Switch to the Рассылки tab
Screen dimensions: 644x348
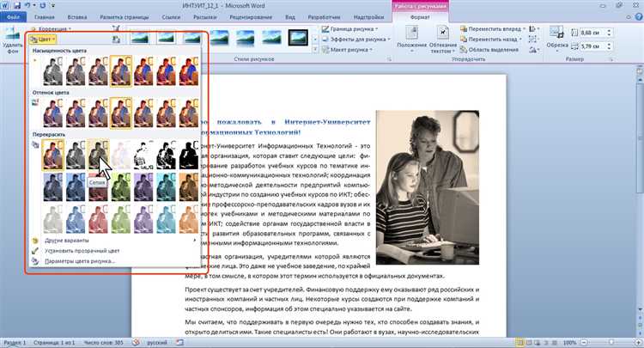tap(205, 17)
